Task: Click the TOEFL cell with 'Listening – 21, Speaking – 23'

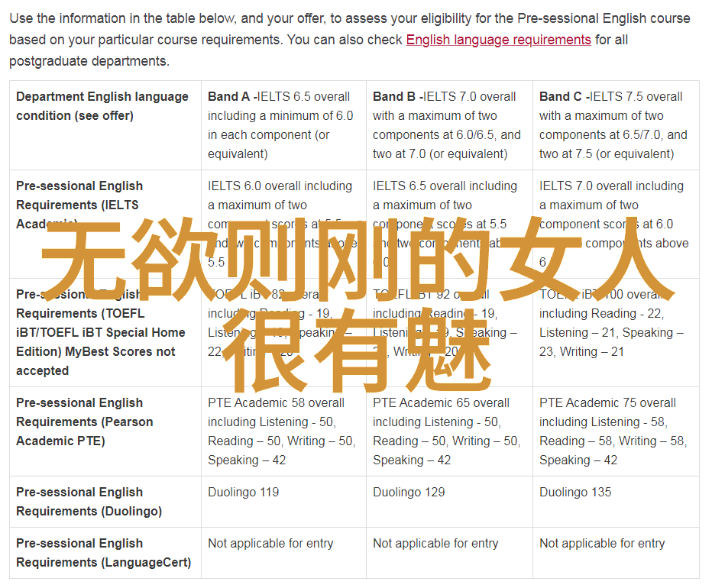Action: click(x=617, y=333)
